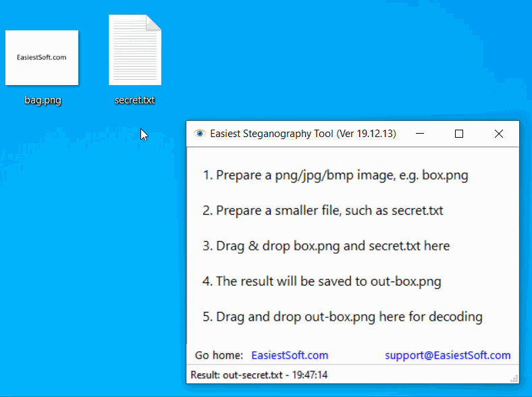Click 'Drag and drop out-box.png here for decoding' line

click(x=342, y=317)
